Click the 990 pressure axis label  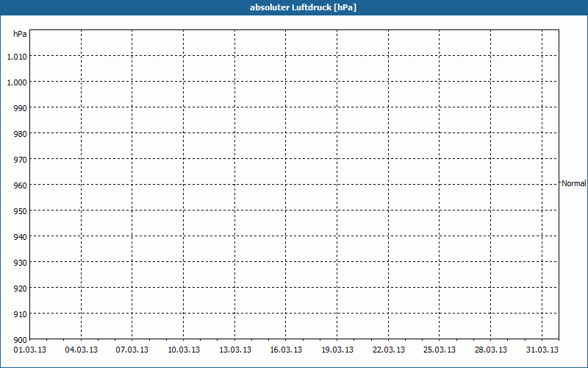pos(21,108)
